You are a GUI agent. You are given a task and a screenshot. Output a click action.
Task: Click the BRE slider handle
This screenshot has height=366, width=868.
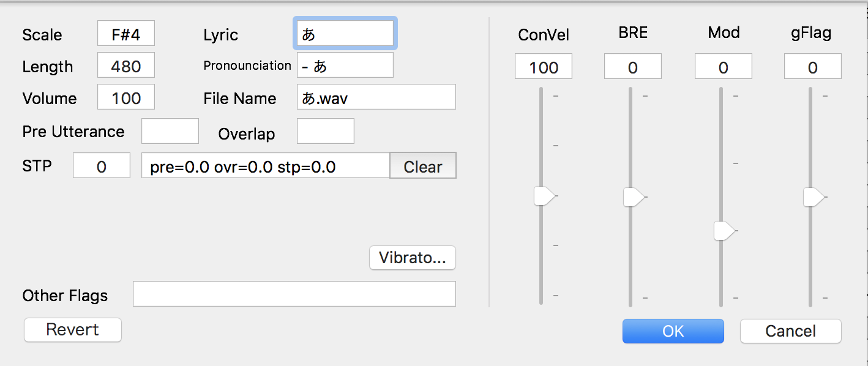[632, 197]
